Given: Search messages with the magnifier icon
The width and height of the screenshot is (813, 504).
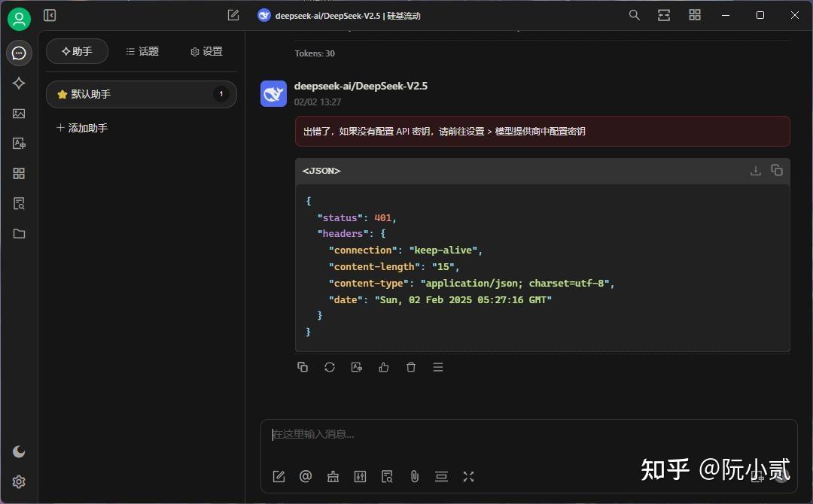Looking at the screenshot, I should 634,15.
